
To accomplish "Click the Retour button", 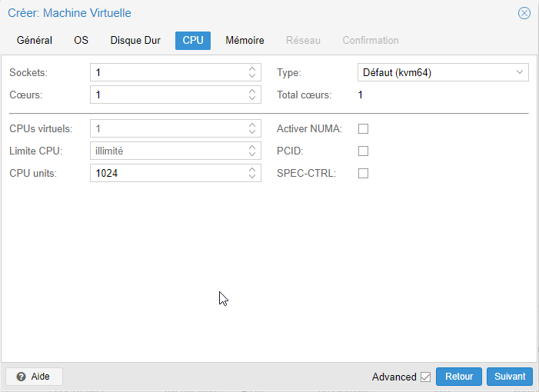I will [x=459, y=377].
